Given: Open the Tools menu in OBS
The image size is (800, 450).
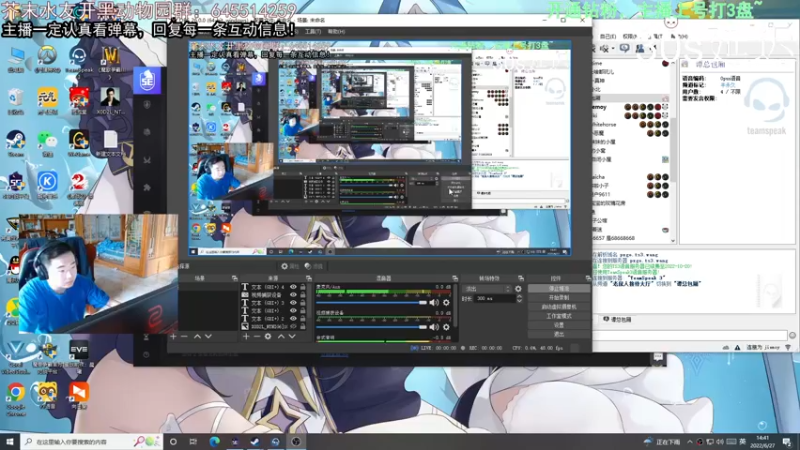Looking at the screenshot, I should pos(313,32).
